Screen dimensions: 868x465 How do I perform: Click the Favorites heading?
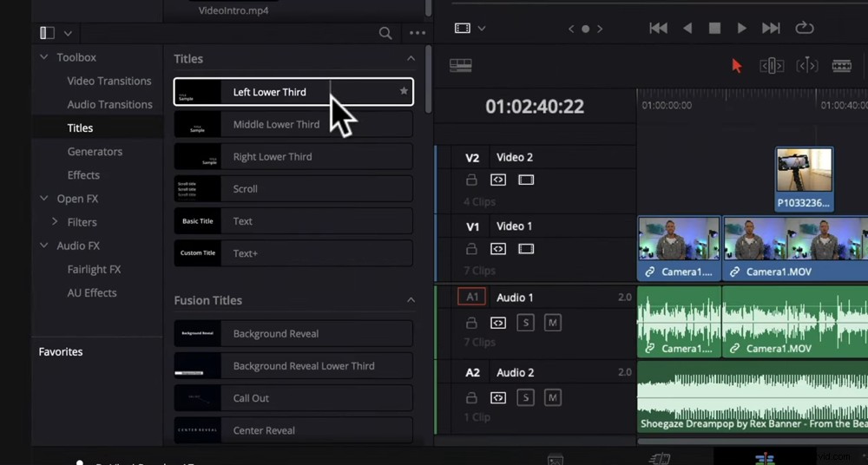pyautogui.click(x=61, y=351)
